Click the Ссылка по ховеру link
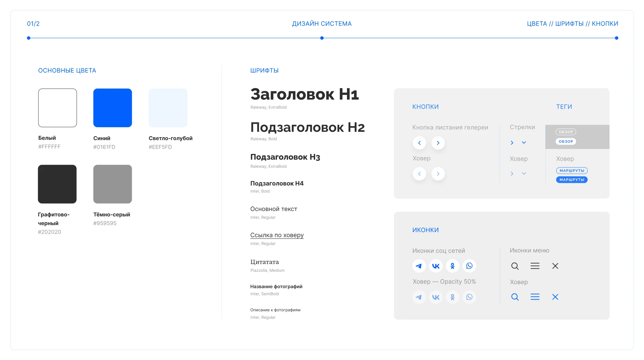The height and width of the screenshot is (360, 644). 277,235
